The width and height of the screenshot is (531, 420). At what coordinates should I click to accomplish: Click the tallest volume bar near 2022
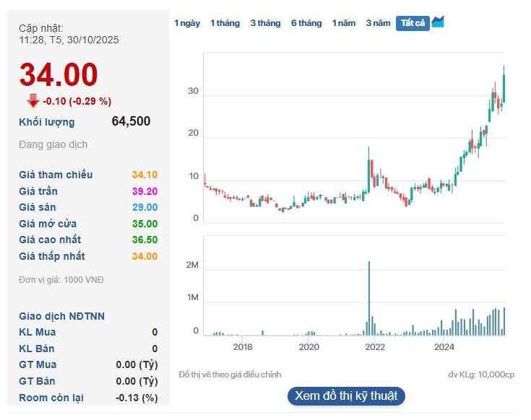click(369, 297)
